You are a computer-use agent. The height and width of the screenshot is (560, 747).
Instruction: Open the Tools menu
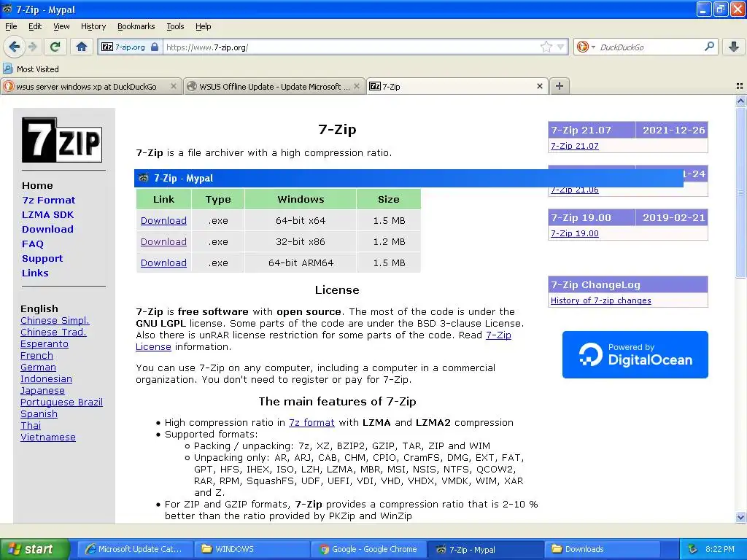[x=175, y=26]
